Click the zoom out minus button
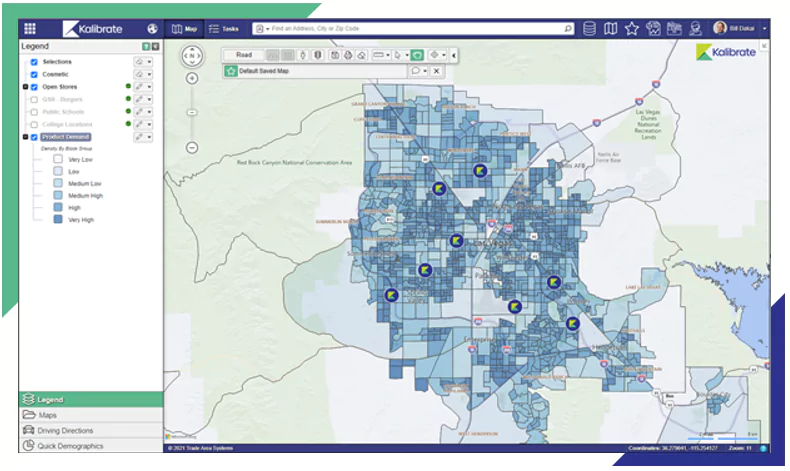 pos(192,148)
